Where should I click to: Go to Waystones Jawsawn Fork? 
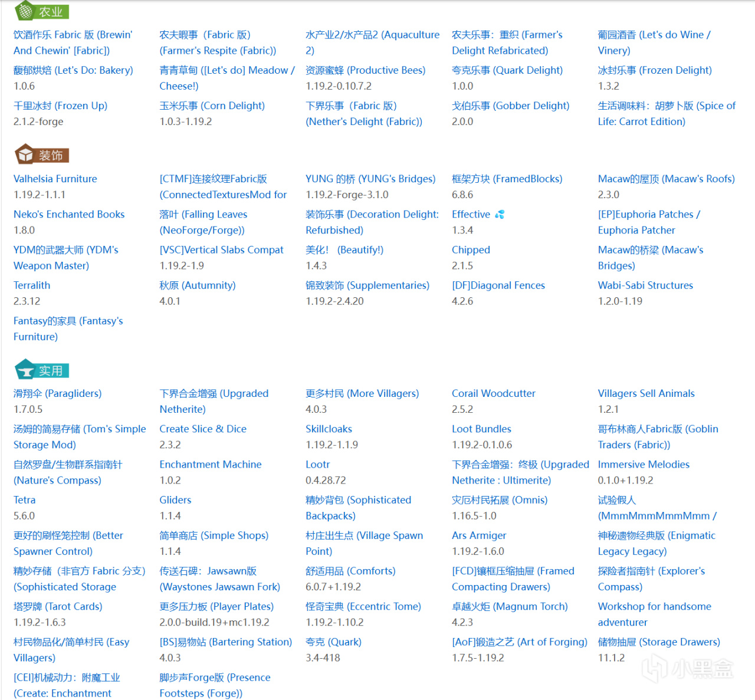point(220,579)
